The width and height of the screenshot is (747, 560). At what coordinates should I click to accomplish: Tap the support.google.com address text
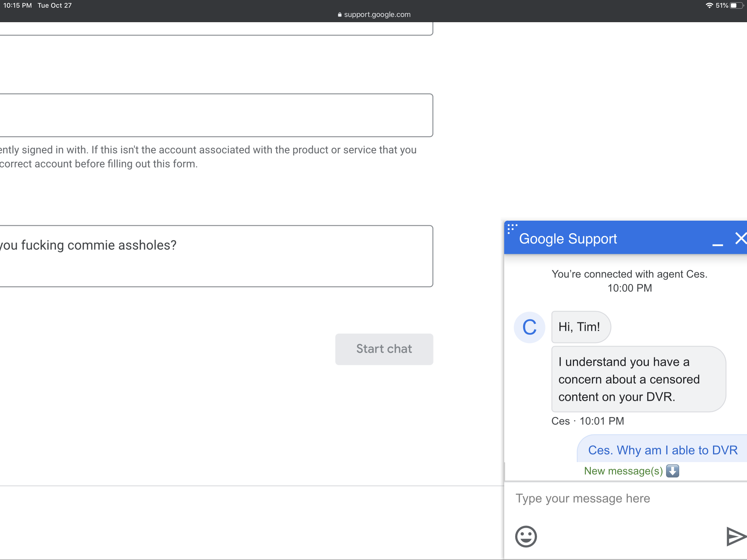coord(377,14)
